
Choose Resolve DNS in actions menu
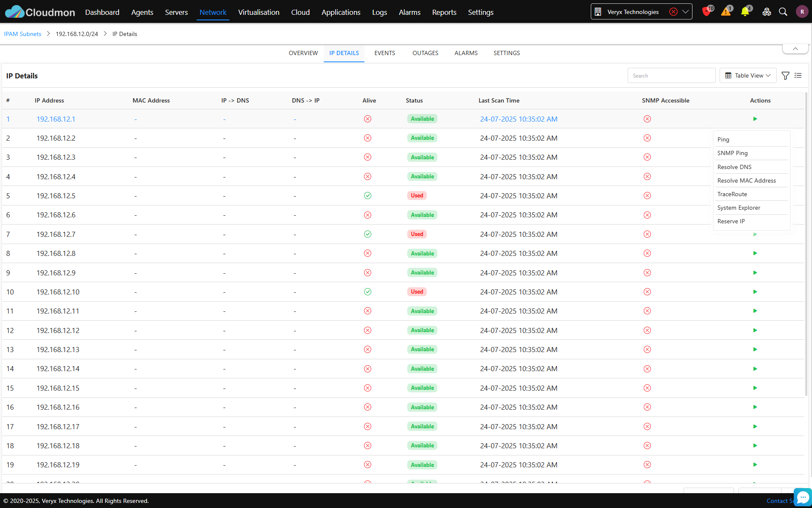tap(734, 167)
